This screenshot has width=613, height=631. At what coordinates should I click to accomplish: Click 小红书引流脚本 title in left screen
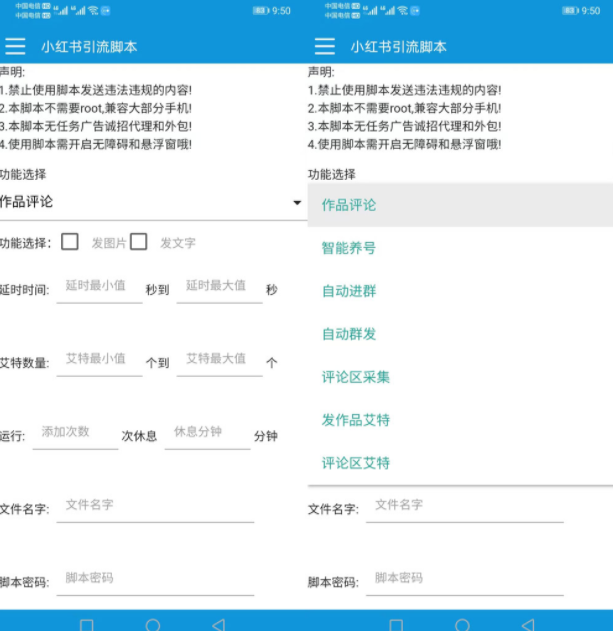pos(89,47)
